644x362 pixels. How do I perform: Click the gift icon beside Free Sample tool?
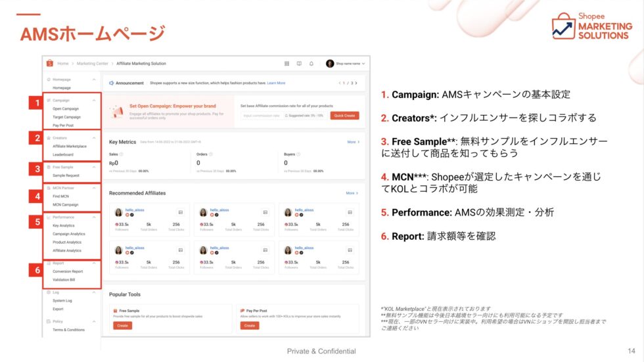[116, 311]
